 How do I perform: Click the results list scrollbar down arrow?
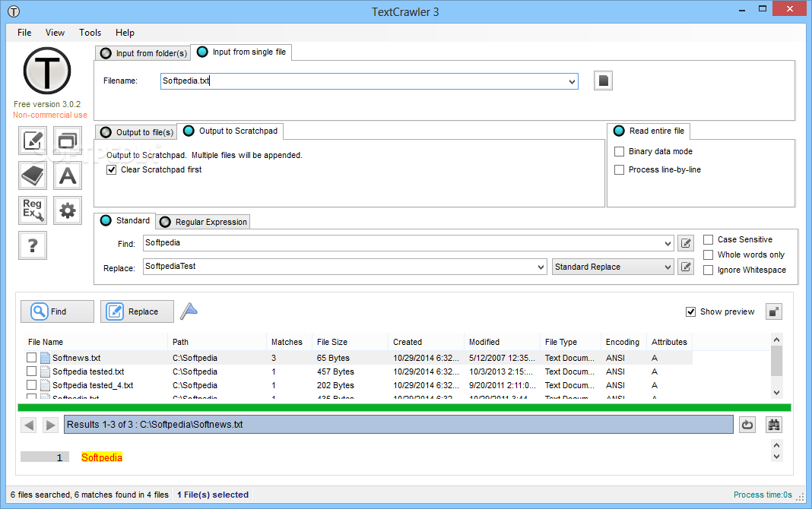776,393
